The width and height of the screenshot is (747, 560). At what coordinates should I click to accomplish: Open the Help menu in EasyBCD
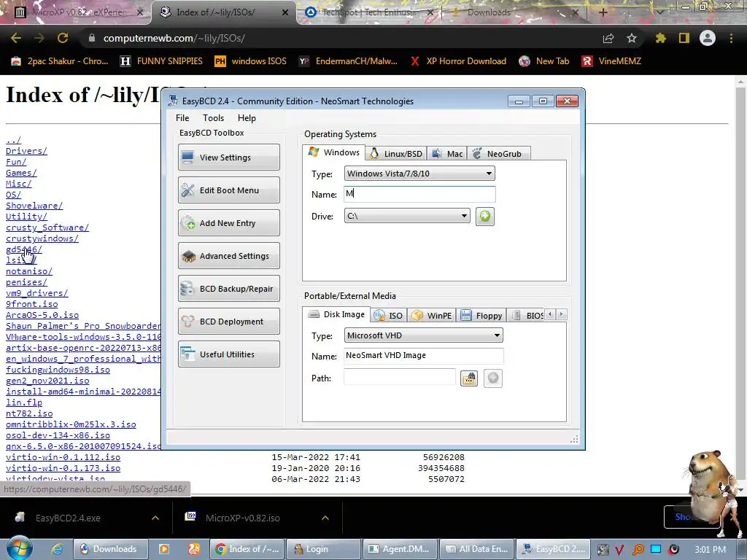coord(247,118)
